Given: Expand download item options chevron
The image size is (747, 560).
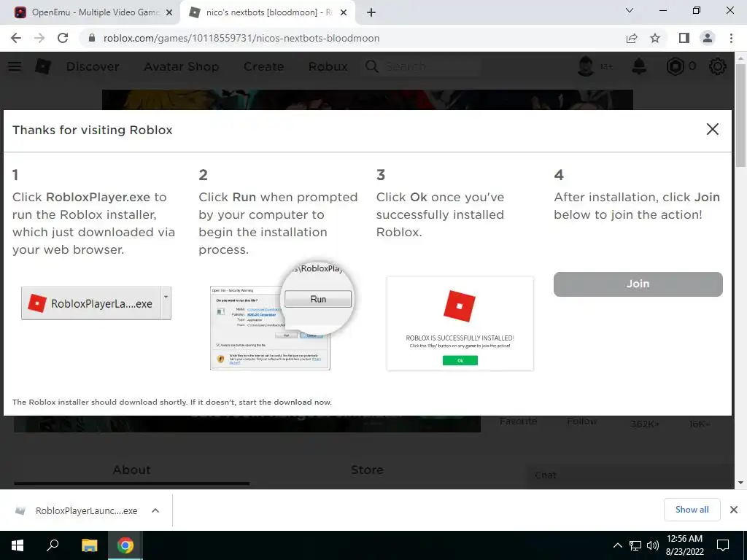Looking at the screenshot, I should (x=155, y=510).
